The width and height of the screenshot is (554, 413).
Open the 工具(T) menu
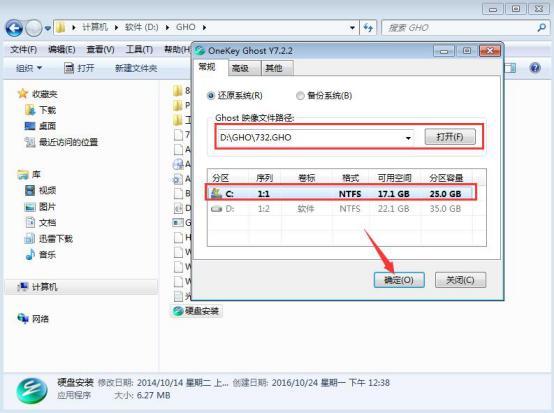point(139,49)
